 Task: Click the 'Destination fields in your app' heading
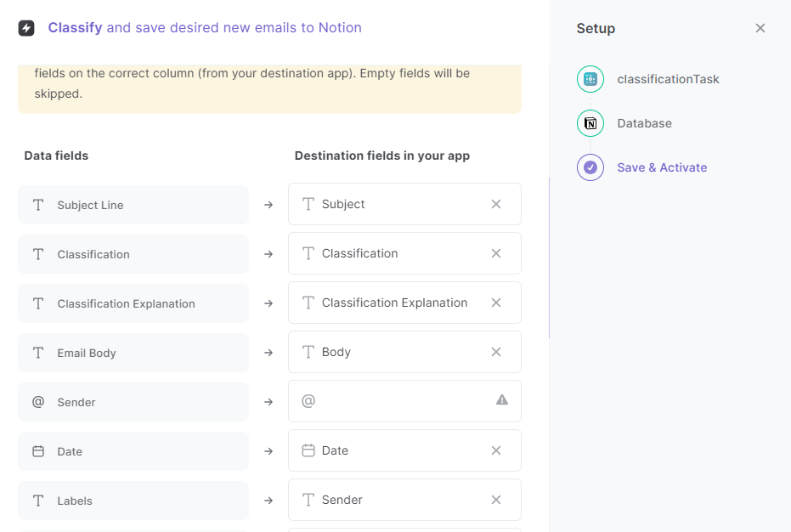coord(382,156)
